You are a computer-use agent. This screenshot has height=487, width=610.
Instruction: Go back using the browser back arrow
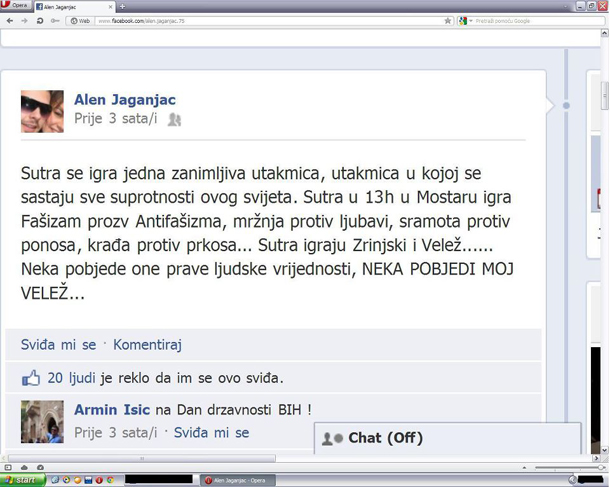click(10, 21)
